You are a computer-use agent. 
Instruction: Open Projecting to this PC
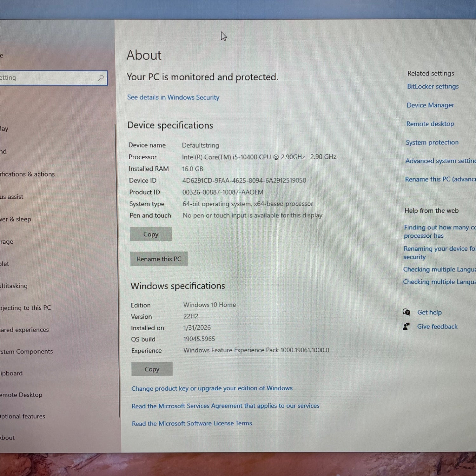click(x=25, y=307)
